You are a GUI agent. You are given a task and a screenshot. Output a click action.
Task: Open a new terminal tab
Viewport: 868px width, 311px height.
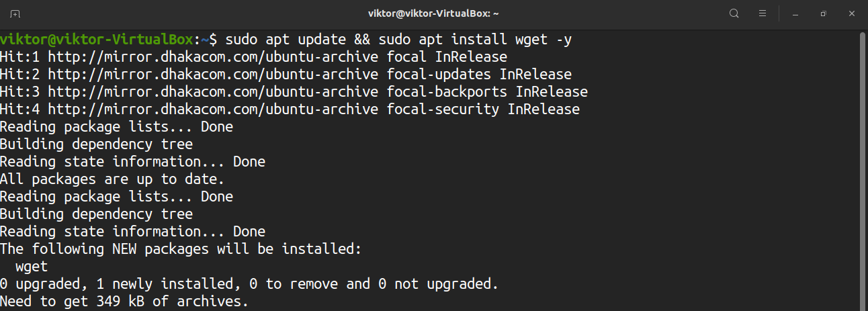[x=15, y=13]
